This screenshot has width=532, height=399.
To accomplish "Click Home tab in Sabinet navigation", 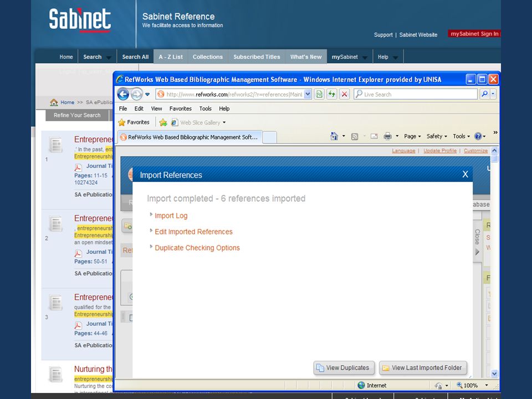I will tap(66, 57).
